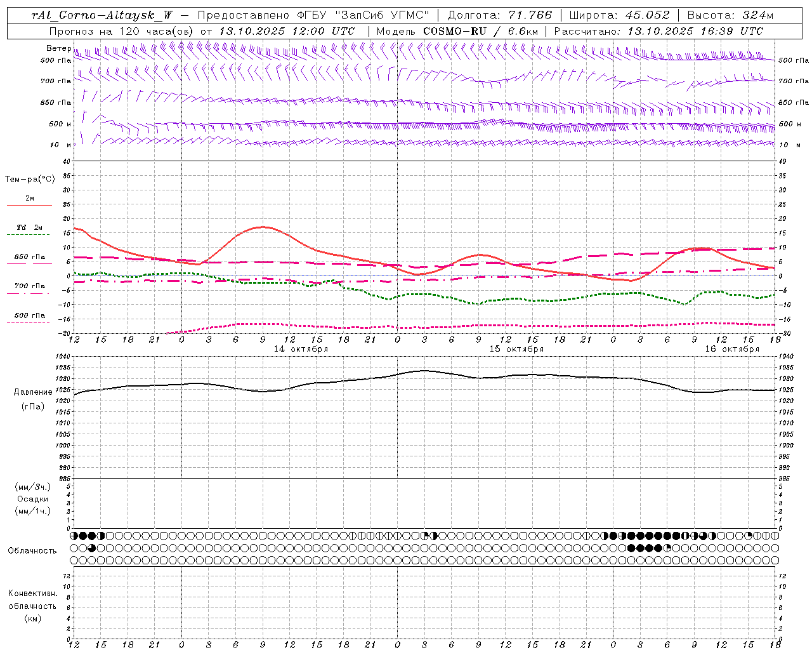
Task: Click the 850 гПа label in the temperature legend
Action: (x=30, y=257)
